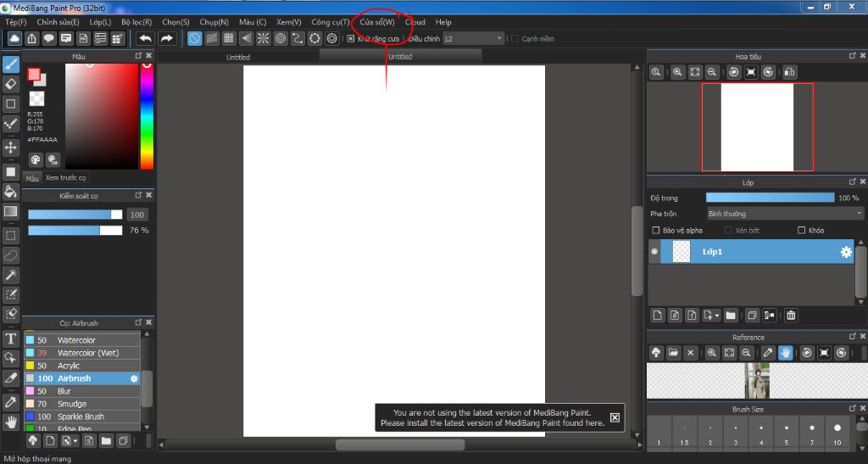Enable crisscross grid snap guide
868x464 pixels.
pos(229,38)
